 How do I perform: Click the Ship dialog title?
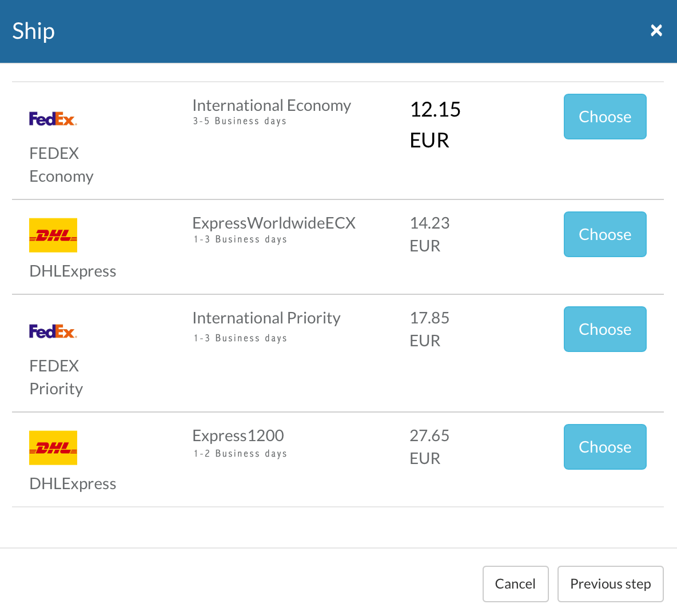pos(34,31)
